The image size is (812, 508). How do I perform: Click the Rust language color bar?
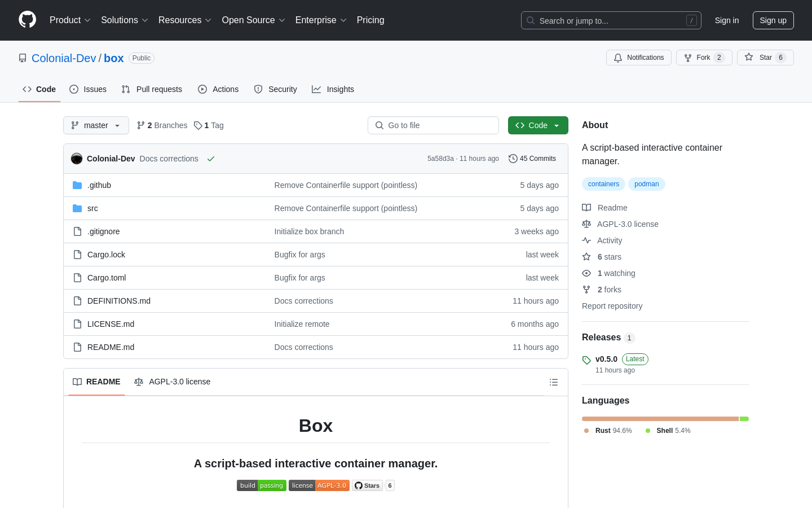click(660, 419)
